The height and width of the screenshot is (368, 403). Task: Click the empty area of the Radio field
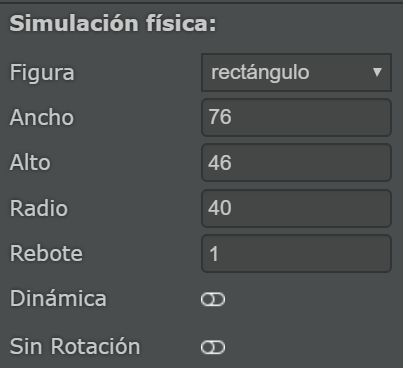click(310, 208)
